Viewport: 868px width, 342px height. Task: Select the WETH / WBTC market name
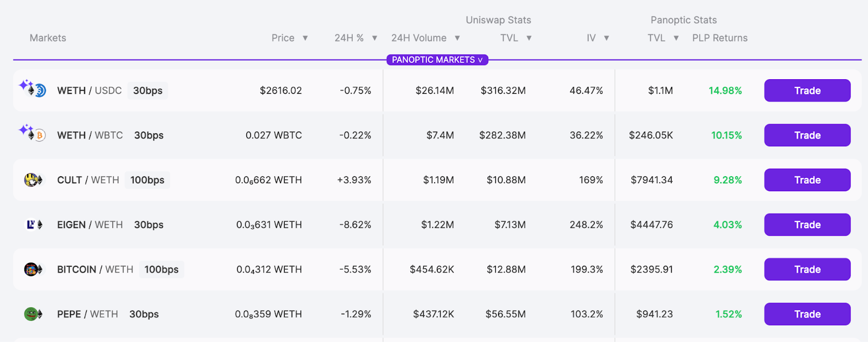90,135
